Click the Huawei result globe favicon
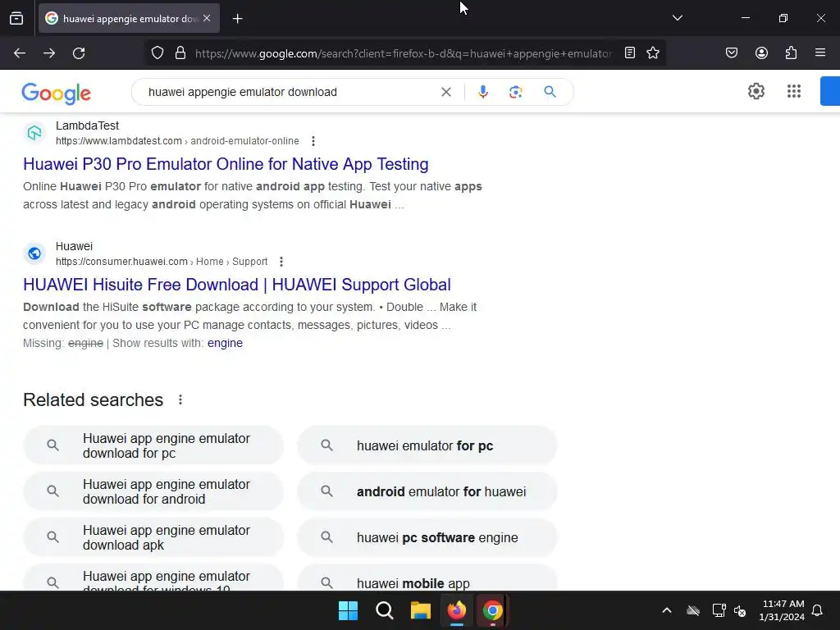 [34, 253]
